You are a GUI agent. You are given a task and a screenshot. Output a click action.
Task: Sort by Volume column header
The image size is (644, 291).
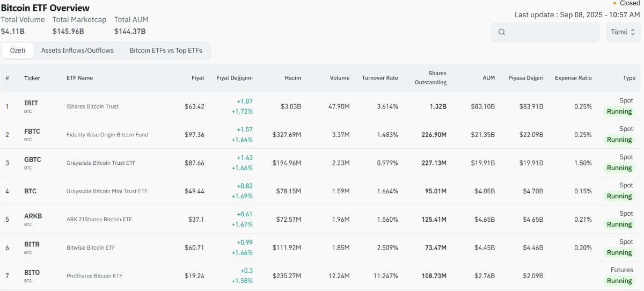340,78
